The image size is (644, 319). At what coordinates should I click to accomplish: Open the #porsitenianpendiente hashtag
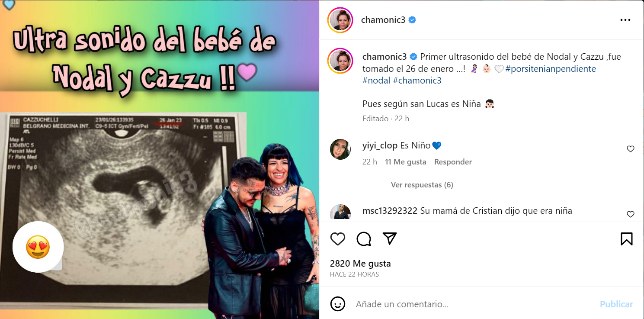click(x=551, y=69)
